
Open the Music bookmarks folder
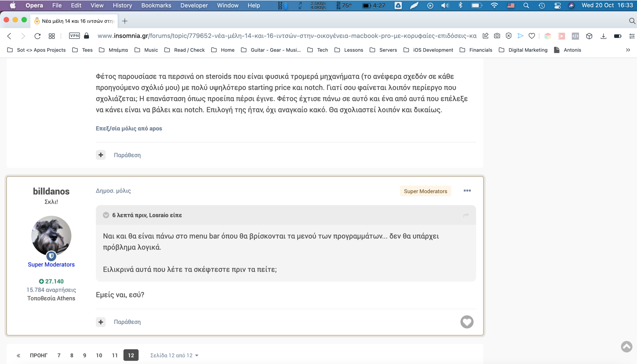(146, 50)
